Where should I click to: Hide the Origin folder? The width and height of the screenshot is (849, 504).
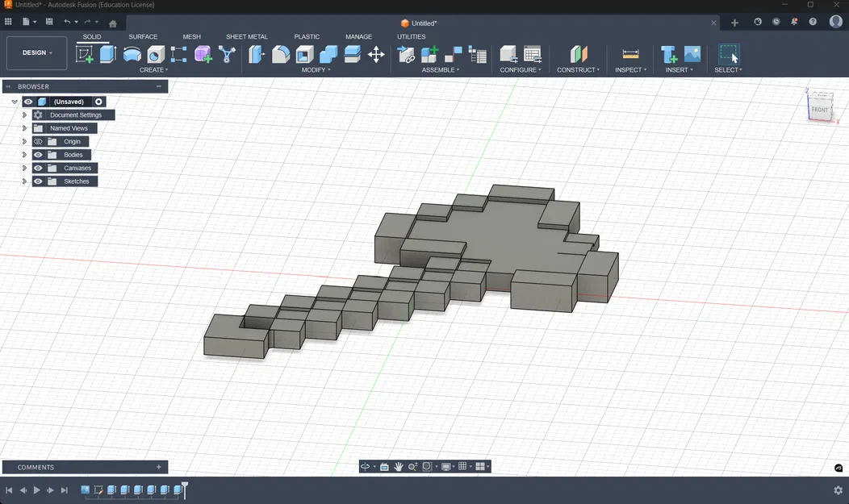point(37,141)
